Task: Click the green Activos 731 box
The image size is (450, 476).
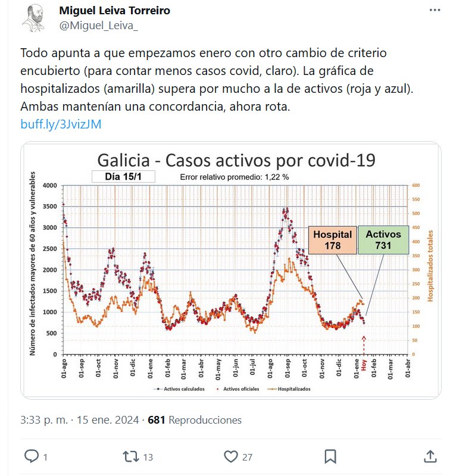Action: point(383,240)
